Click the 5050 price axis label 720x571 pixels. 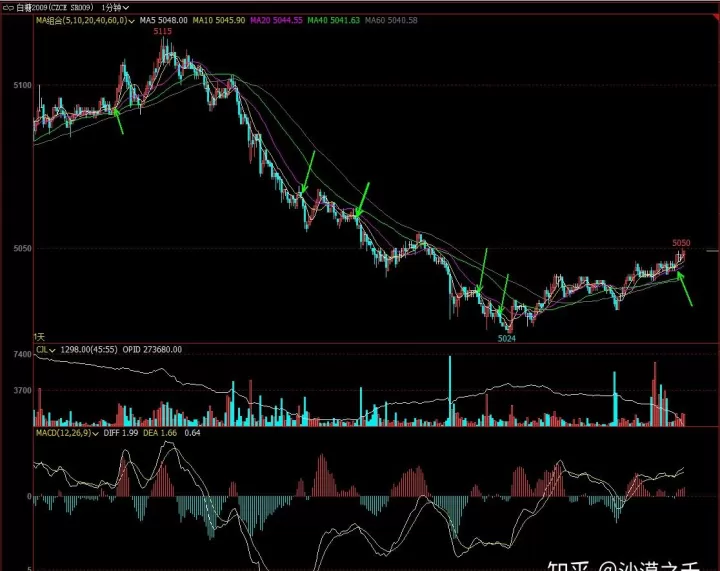pyautogui.click(x=22, y=248)
